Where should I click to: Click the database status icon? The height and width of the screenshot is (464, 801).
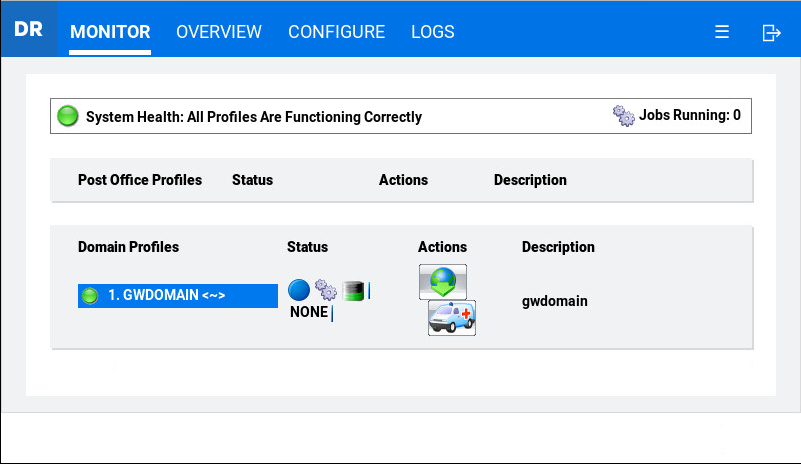pos(353,290)
